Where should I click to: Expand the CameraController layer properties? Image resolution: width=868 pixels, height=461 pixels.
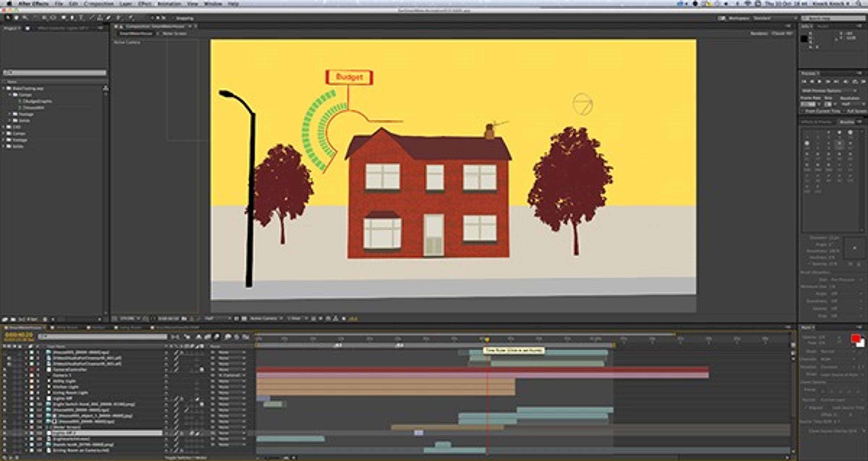tap(26, 369)
